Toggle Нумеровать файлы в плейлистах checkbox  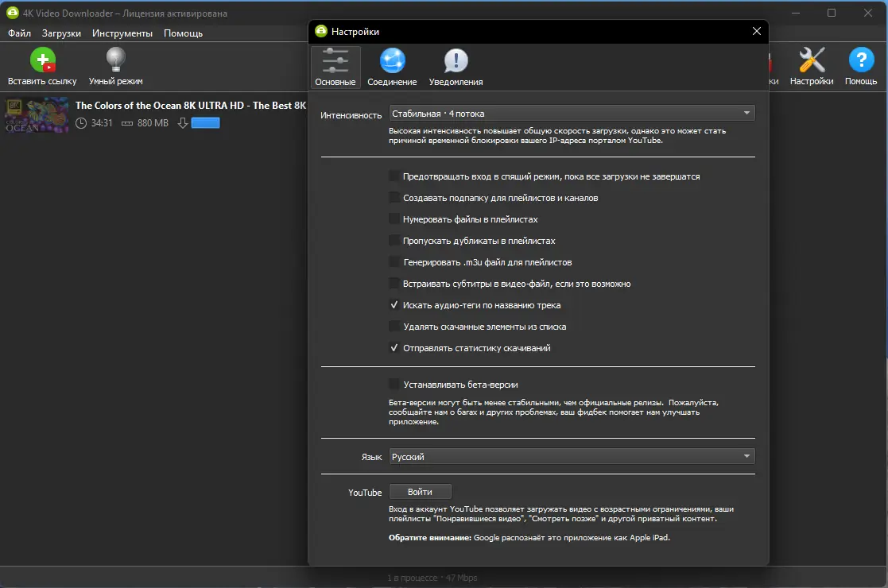coord(394,219)
